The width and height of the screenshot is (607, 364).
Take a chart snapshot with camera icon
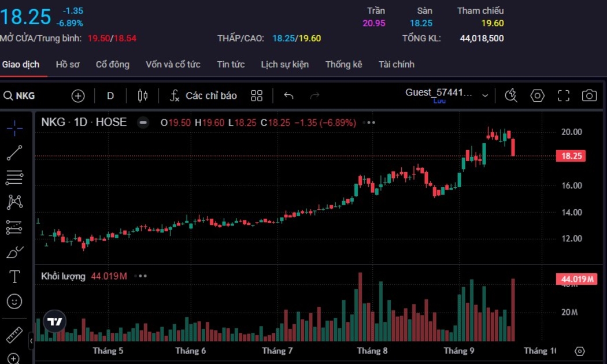pyautogui.click(x=589, y=96)
